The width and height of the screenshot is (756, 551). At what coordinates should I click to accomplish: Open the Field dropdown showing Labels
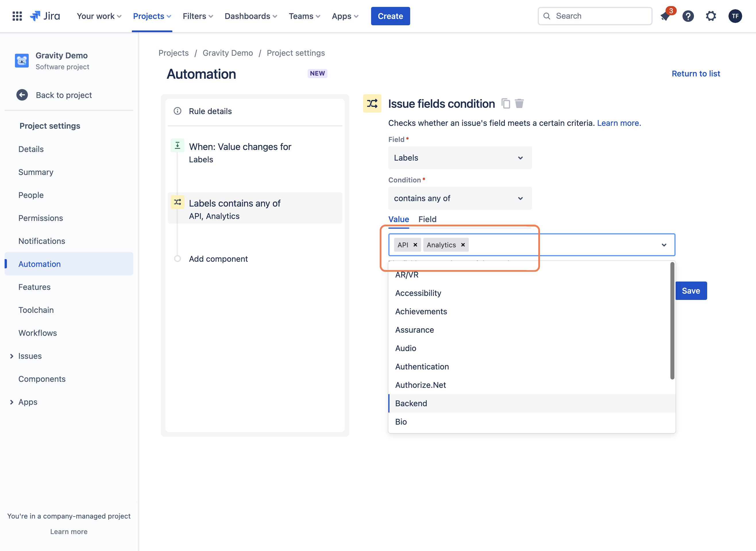pos(460,158)
